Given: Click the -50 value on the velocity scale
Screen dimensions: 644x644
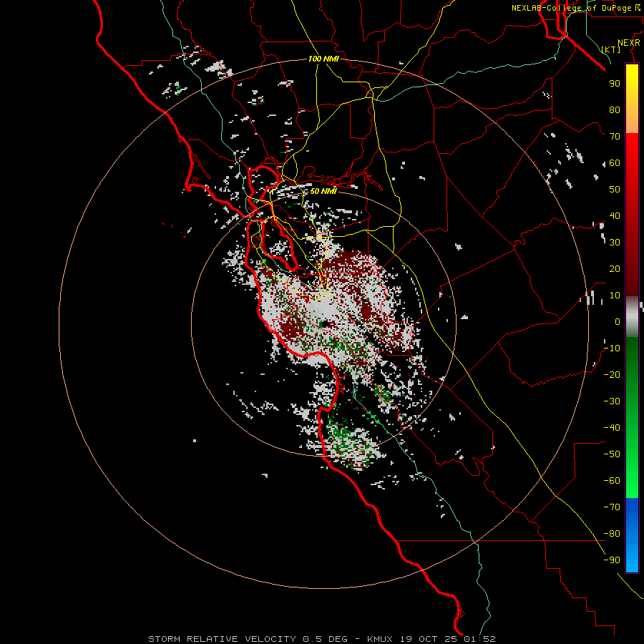Looking at the screenshot, I should click(612, 454).
